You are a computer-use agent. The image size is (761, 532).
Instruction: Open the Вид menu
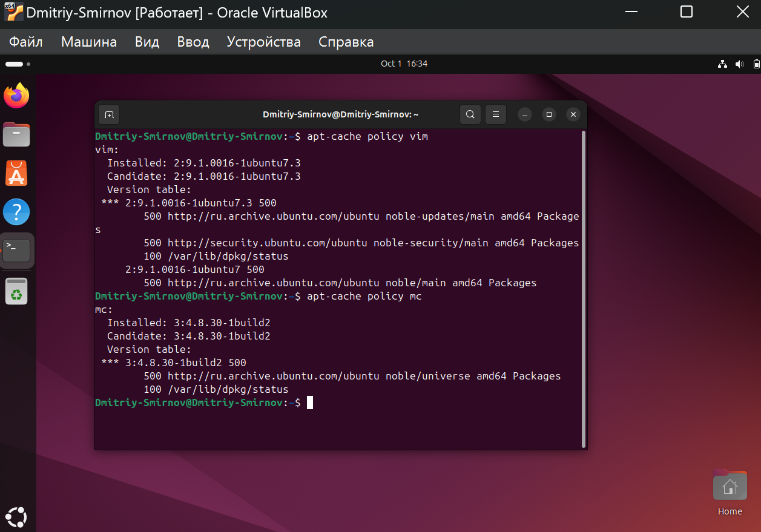147,42
